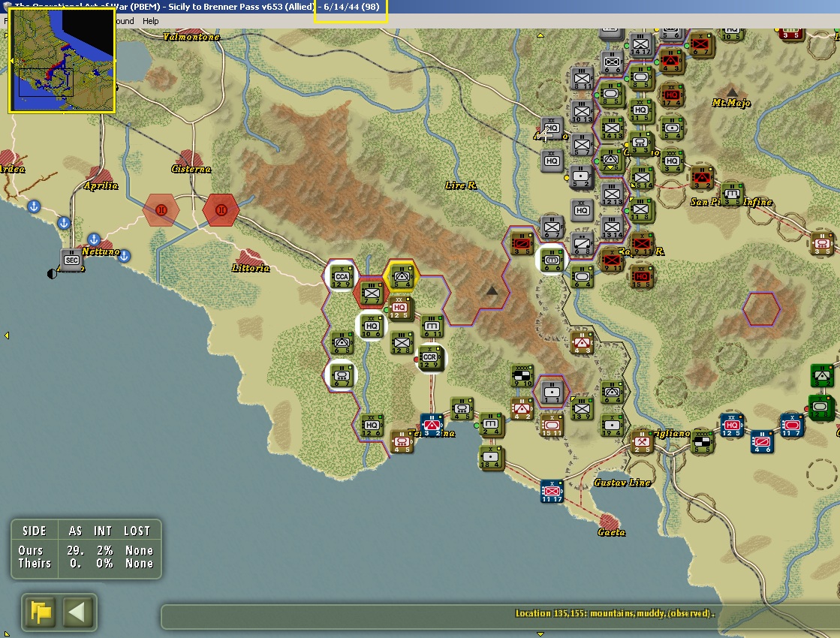This screenshot has height=638, width=840.
Task: Select the grey SEC unit near Nettuno
Action: coord(71,260)
